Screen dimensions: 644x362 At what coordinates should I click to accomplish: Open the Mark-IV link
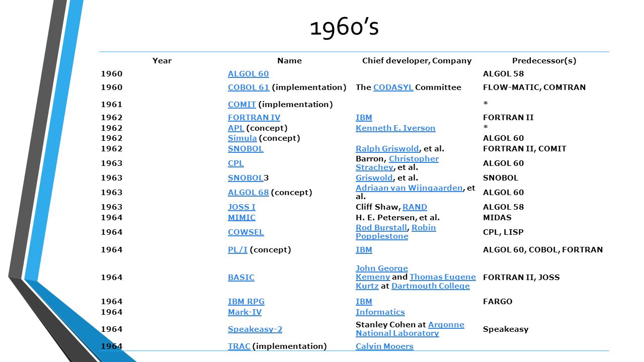click(x=245, y=312)
